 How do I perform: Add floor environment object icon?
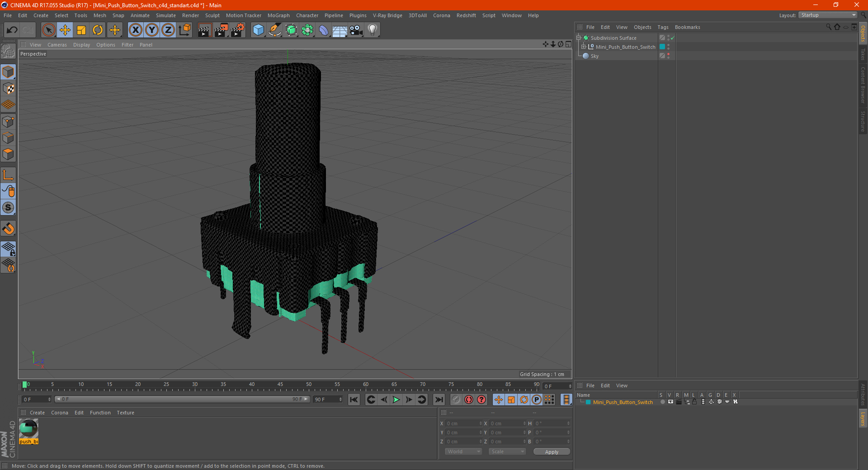click(340, 30)
